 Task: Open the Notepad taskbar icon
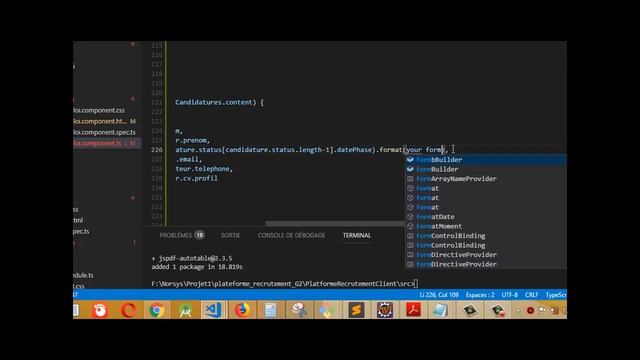pyautogui.click(x=440, y=310)
